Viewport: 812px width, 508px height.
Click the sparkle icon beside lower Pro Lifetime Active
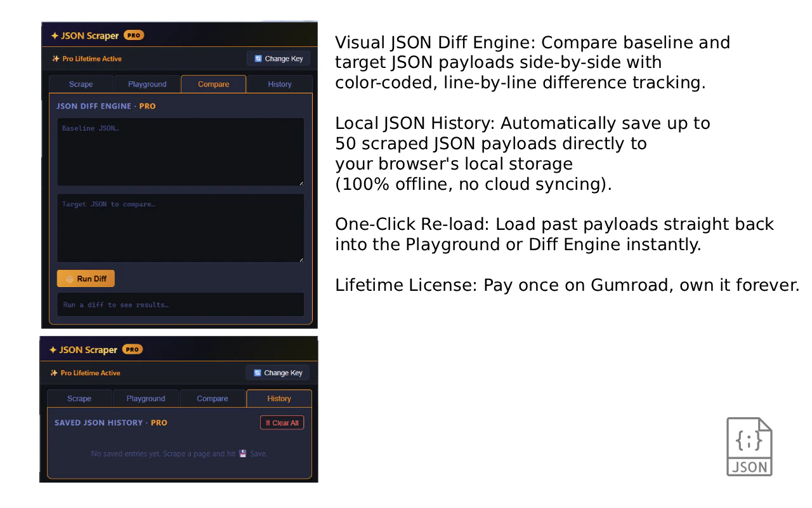click(x=54, y=373)
